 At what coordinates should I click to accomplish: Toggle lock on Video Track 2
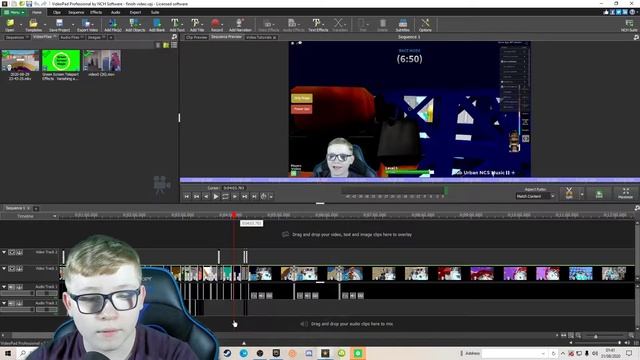coord(19,252)
